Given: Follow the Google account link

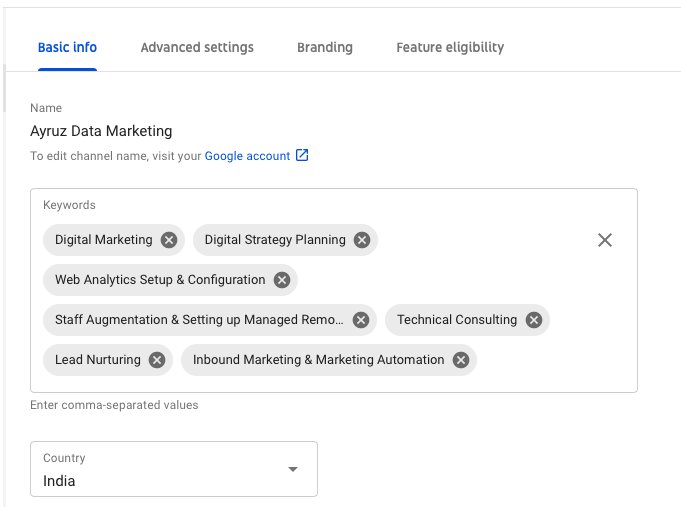Looking at the screenshot, I should [247, 156].
